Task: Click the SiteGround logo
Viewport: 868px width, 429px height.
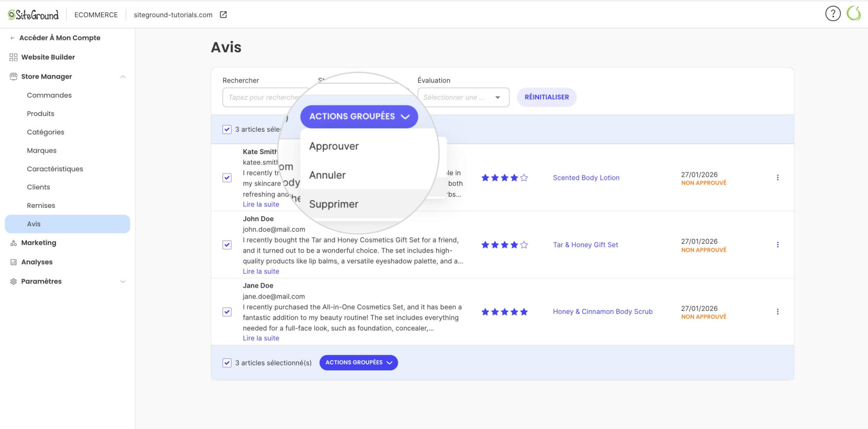Action: click(x=33, y=15)
